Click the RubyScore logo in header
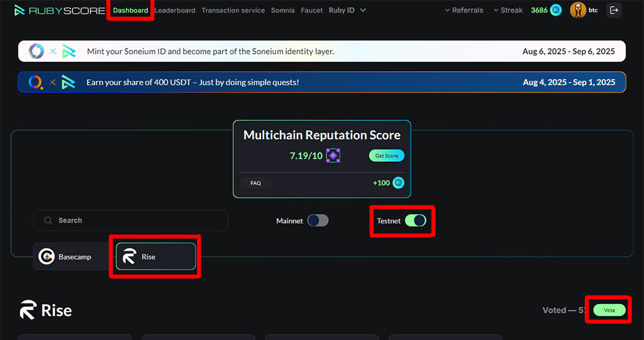Image resolution: width=644 pixels, height=340 pixels. coord(60,10)
